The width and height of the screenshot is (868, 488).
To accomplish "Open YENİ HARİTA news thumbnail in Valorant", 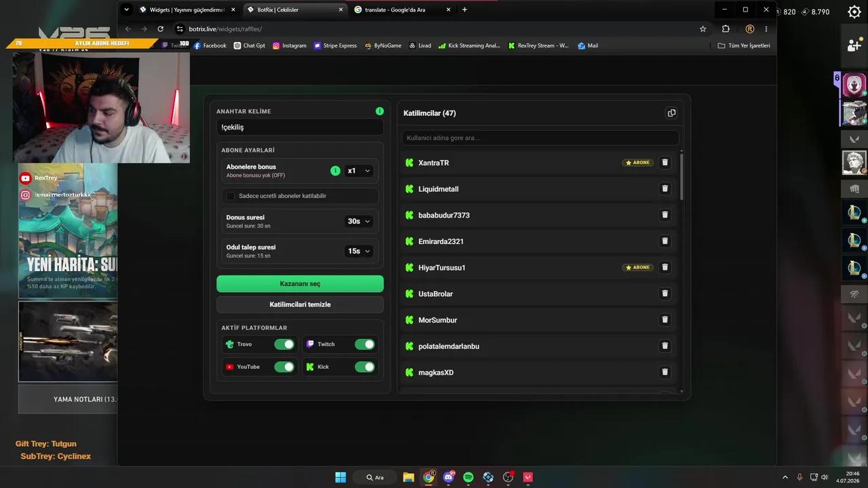I will coord(68,230).
